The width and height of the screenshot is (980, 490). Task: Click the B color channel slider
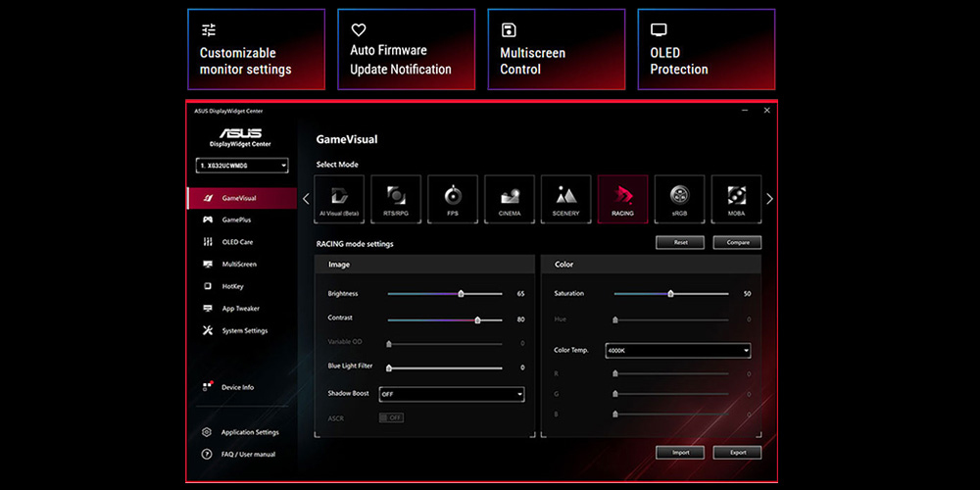(x=671, y=414)
